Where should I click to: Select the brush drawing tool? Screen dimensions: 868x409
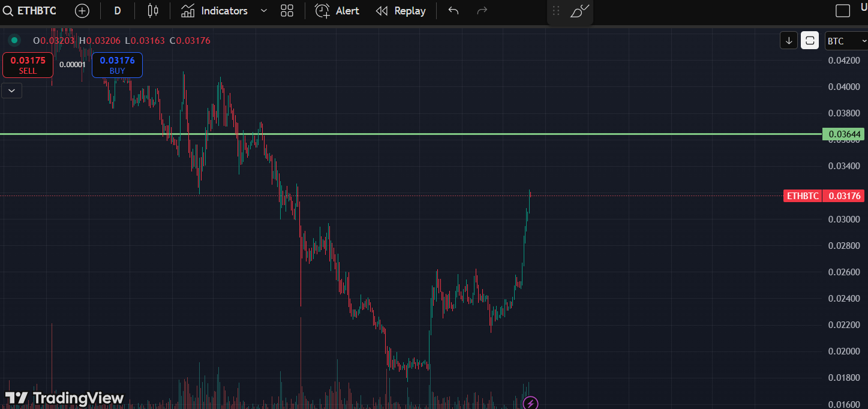(579, 11)
